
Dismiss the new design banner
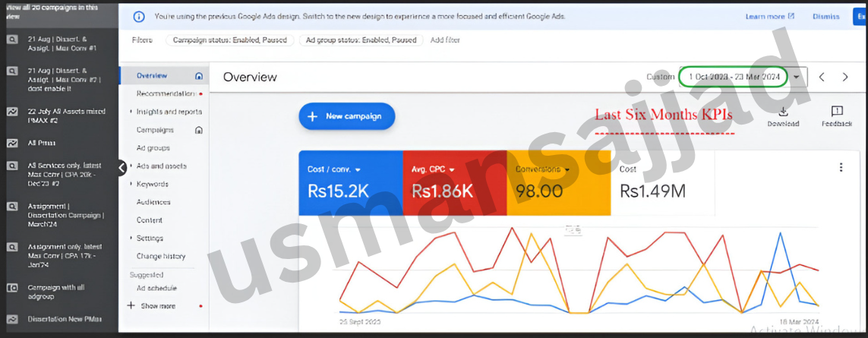pos(825,17)
